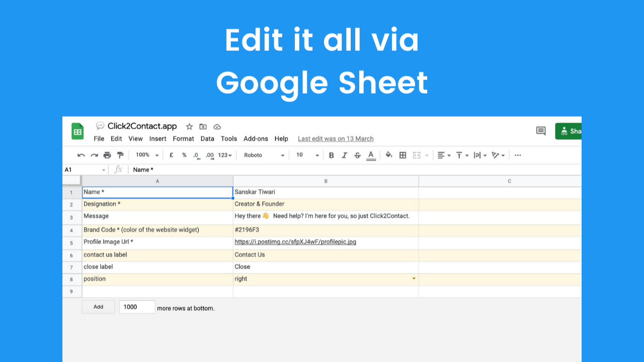Screen dimensions: 644x362
Task: Open the File menu
Action: [x=99, y=139]
